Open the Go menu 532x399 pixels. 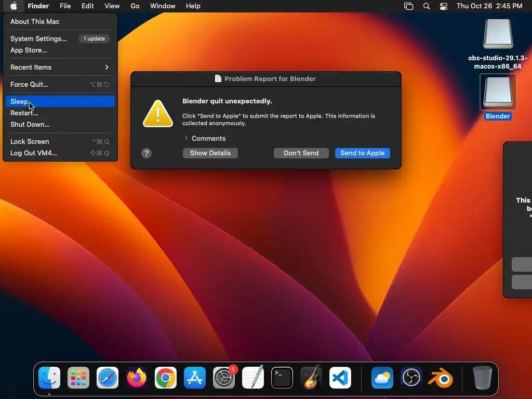[x=135, y=6]
